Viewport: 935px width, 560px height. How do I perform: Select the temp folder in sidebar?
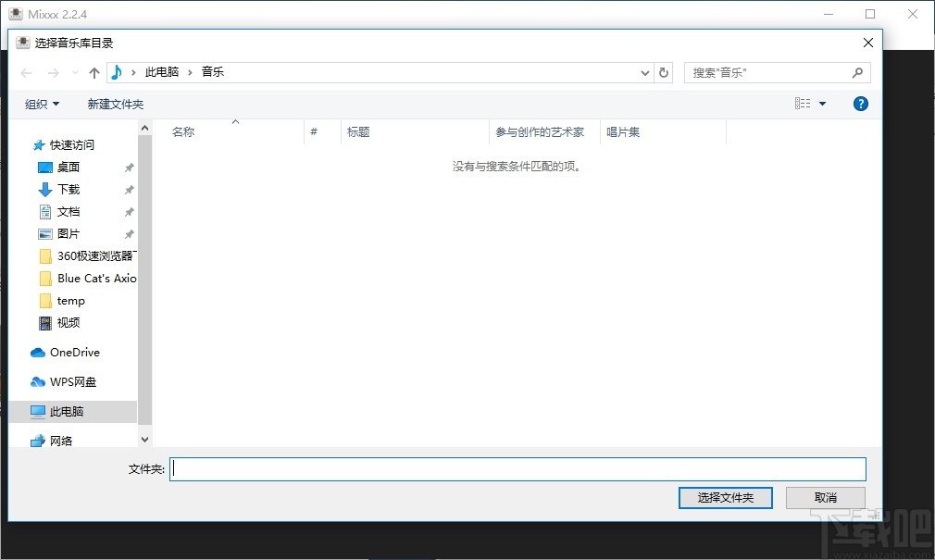pos(69,300)
